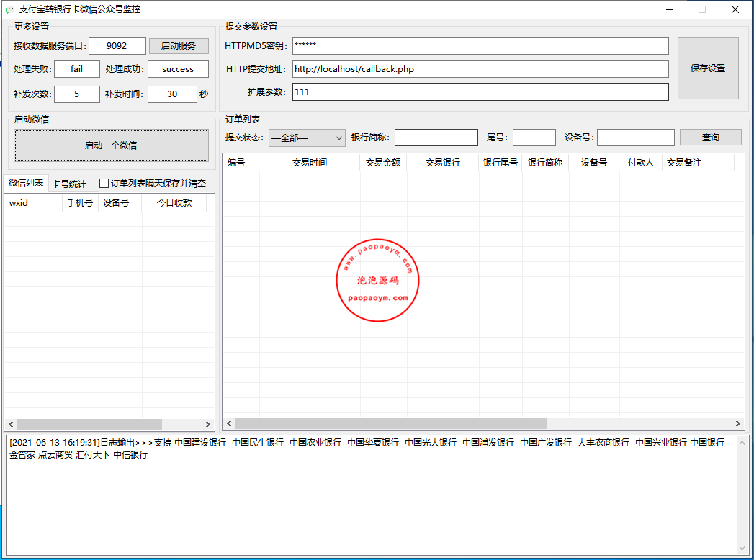Image resolution: width=754 pixels, height=560 pixels.
Task: Click the 补发次数 field showing 5
Action: point(76,94)
